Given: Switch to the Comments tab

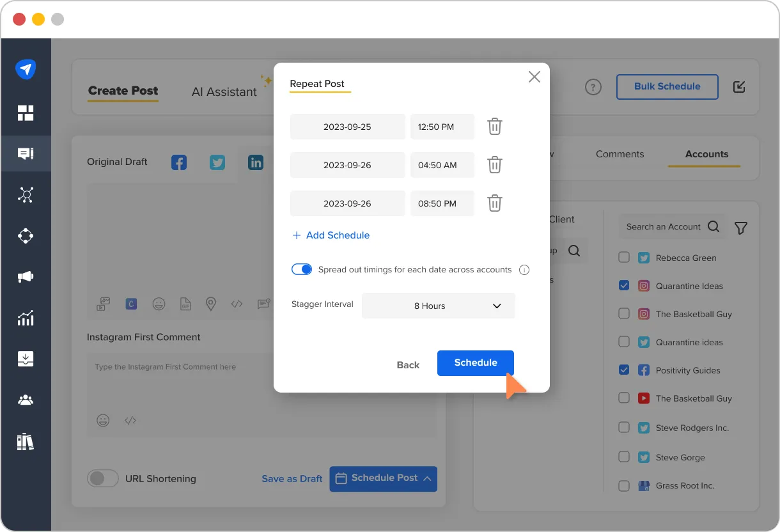Looking at the screenshot, I should coord(620,154).
